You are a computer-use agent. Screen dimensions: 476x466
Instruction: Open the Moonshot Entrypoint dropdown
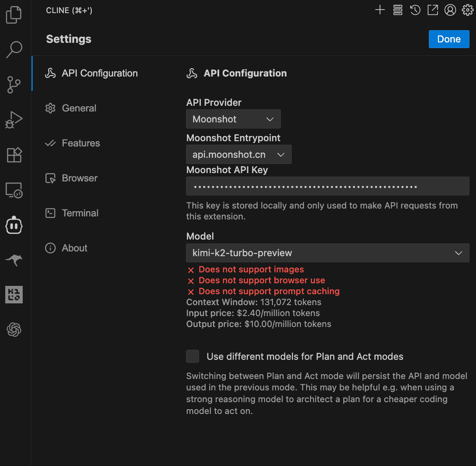pyautogui.click(x=238, y=155)
